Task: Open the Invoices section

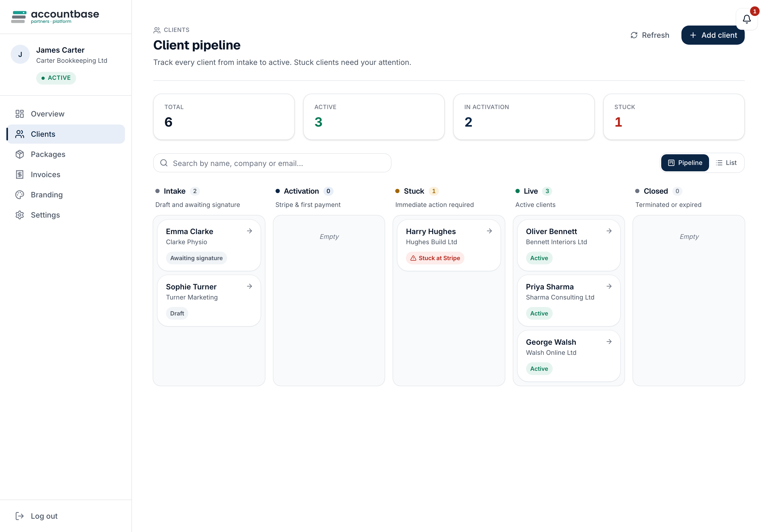Action: (x=66, y=175)
